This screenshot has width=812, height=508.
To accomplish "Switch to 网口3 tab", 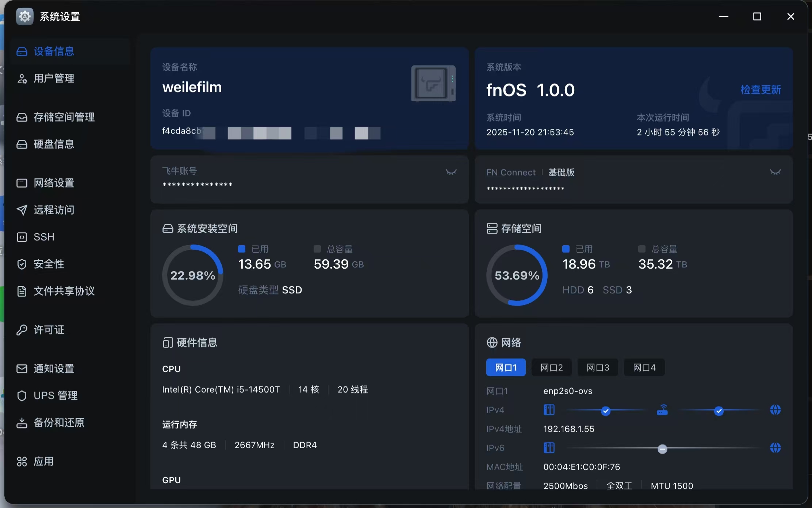I will (x=598, y=367).
